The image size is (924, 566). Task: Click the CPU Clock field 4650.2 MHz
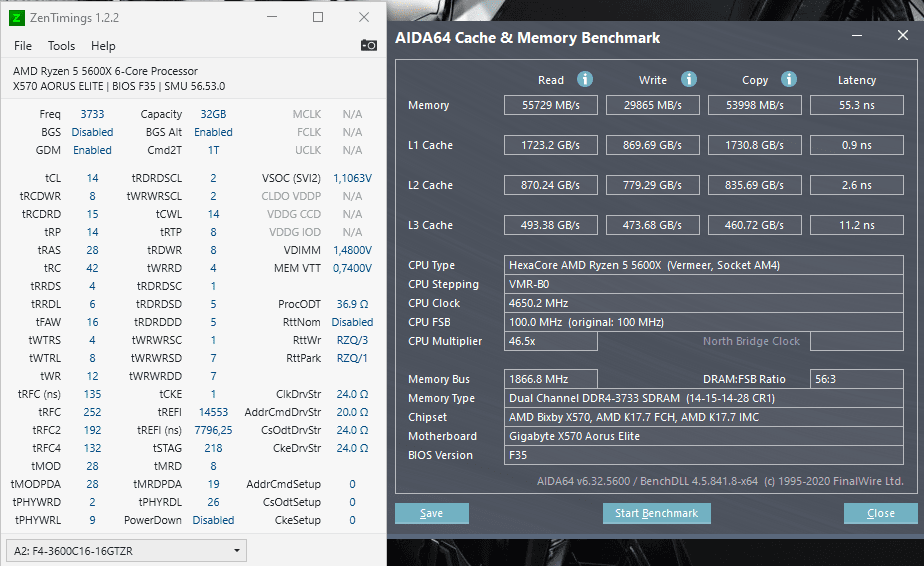[704, 303]
